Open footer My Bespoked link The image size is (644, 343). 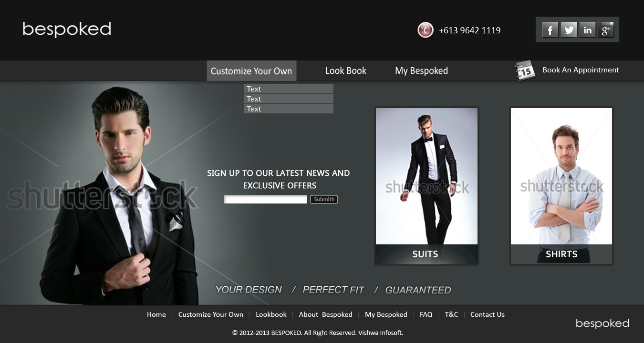click(386, 314)
